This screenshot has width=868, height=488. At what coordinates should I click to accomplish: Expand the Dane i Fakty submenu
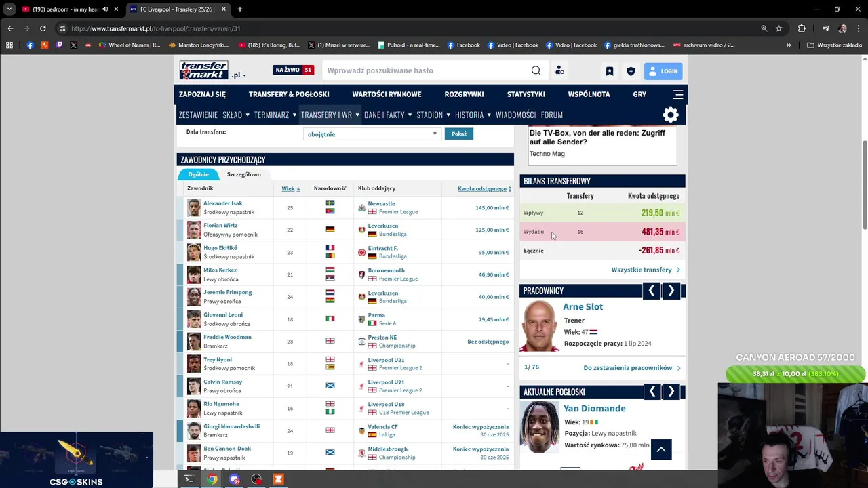pos(410,115)
